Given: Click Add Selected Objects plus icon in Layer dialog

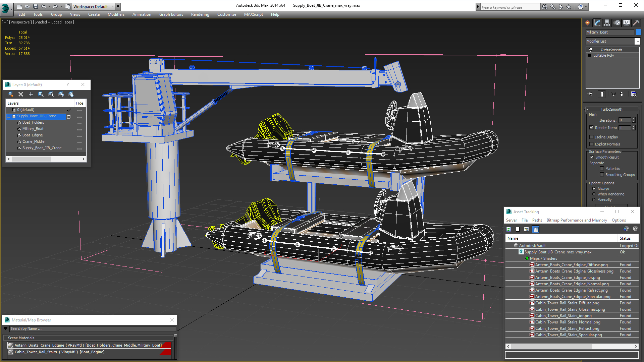Looking at the screenshot, I should tap(31, 94).
